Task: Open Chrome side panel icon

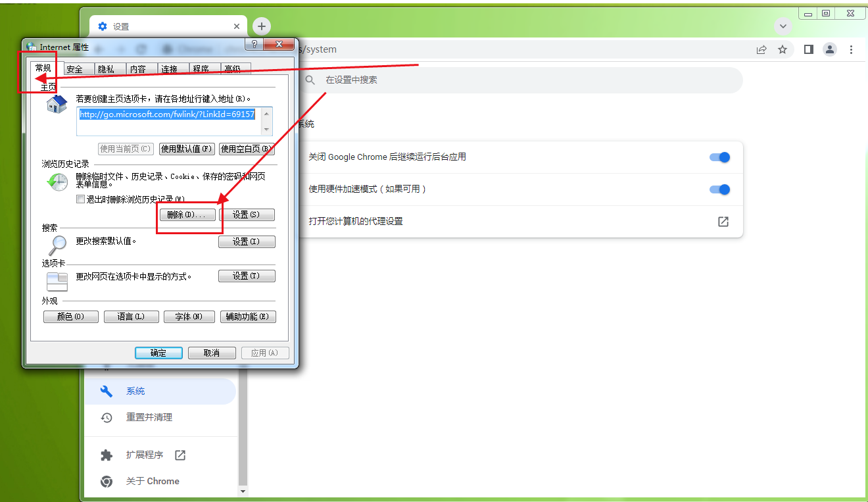Action: point(809,49)
